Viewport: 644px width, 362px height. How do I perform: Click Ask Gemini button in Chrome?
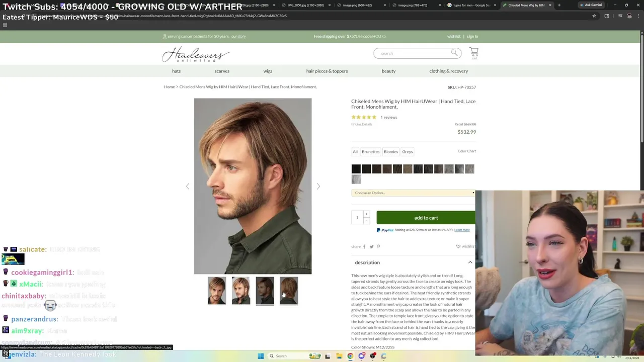click(x=591, y=5)
